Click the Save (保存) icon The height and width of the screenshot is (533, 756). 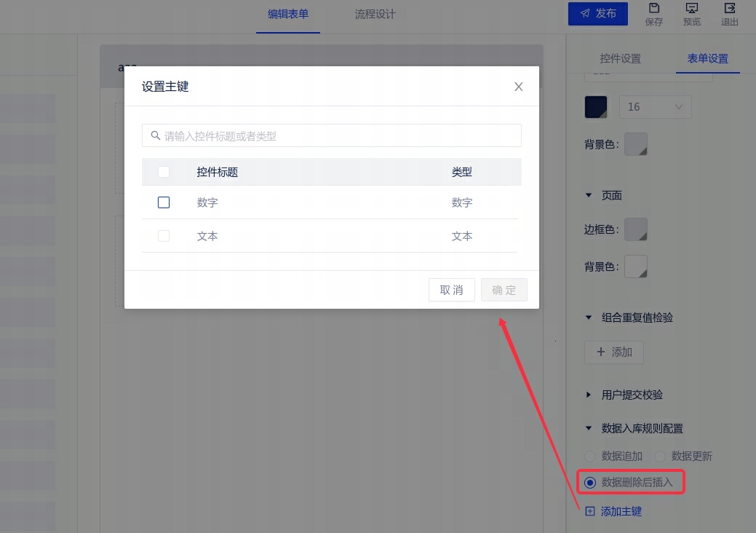(653, 9)
